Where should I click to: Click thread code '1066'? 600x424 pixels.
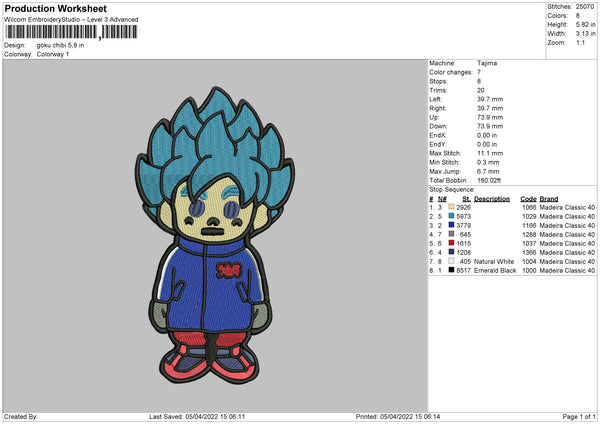coord(529,207)
